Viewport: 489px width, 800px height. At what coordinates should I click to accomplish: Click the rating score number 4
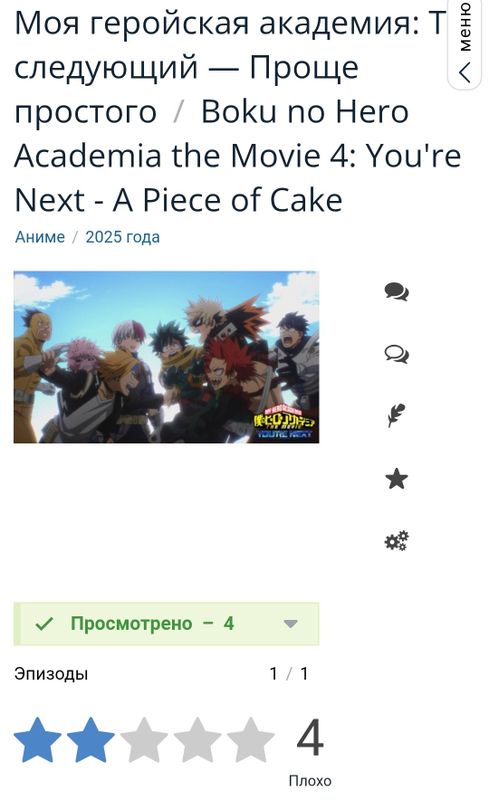pos(310,738)
